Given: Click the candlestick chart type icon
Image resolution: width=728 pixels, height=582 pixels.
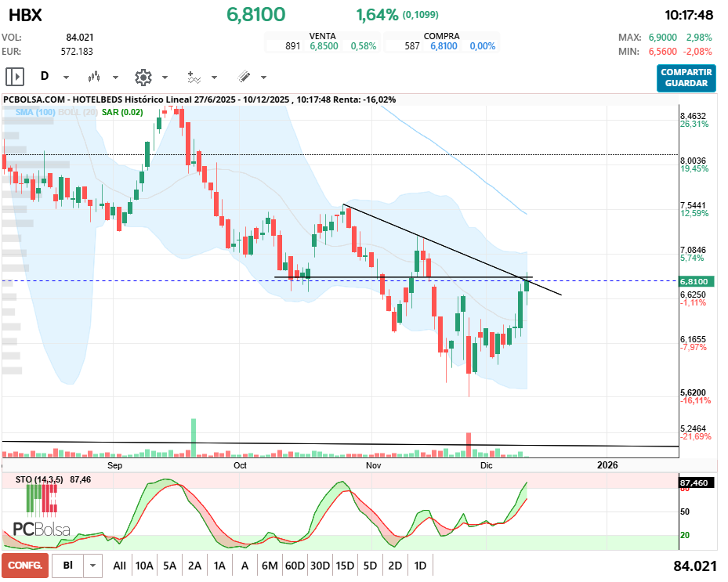Looking at the screenshot, I should (x=95, y=77).
